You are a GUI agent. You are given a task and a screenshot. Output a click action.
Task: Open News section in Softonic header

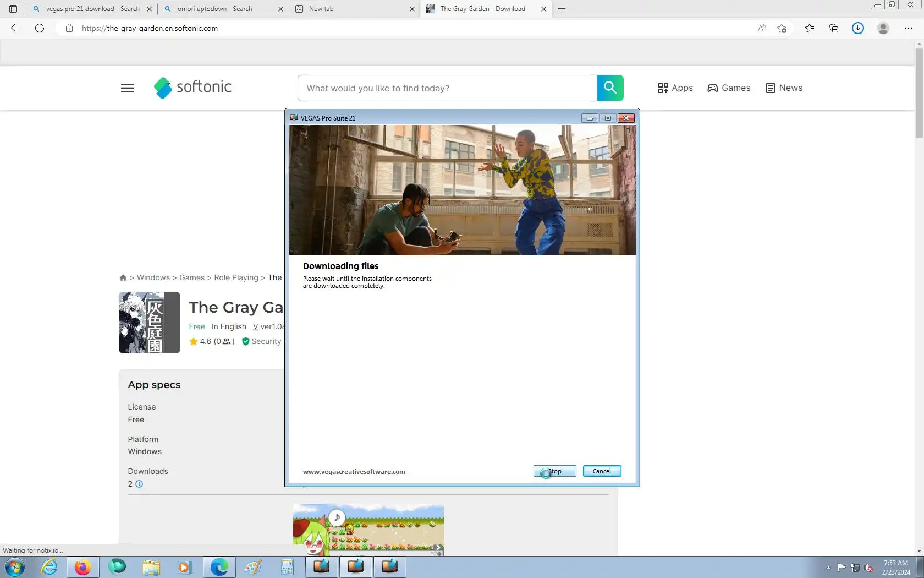click(784, 88)
